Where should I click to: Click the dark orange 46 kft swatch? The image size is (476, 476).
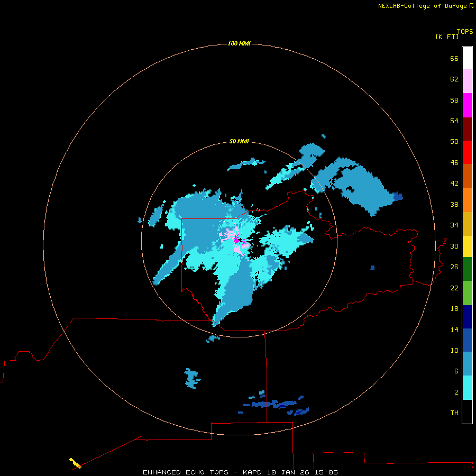467,176
